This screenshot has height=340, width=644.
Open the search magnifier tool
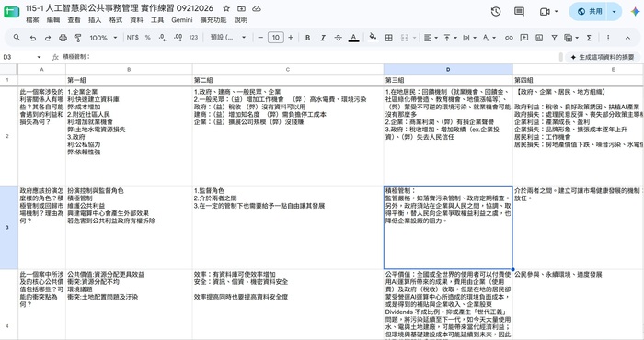click(x=17, y=38)
